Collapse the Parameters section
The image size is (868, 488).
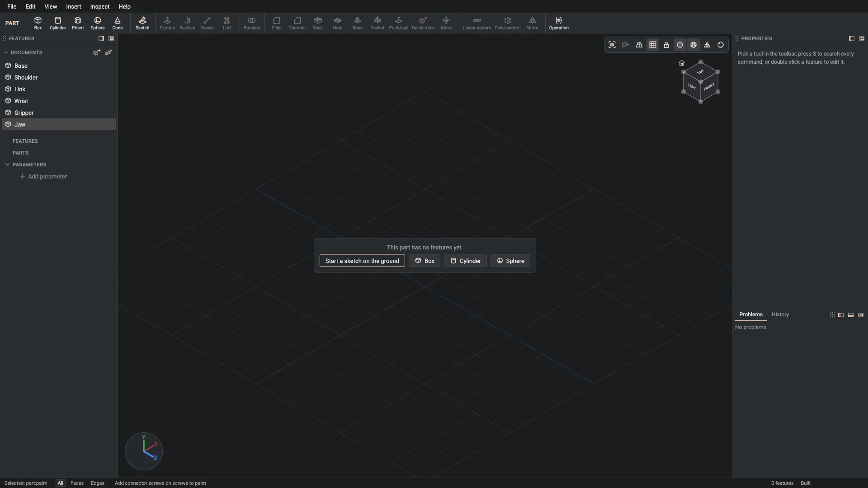(x=7, y=164)
